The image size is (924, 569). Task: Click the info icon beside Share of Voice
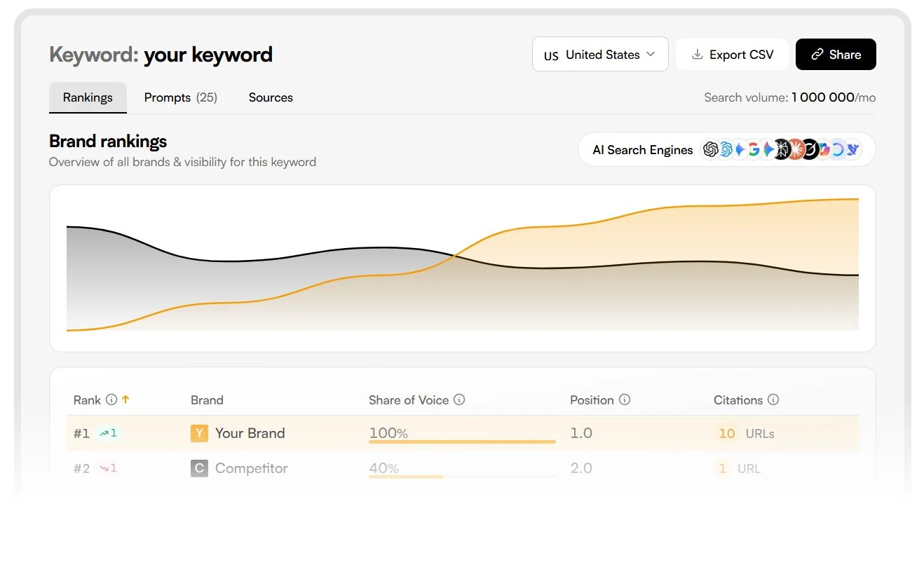pyautogui.click(x=459, y=399)
